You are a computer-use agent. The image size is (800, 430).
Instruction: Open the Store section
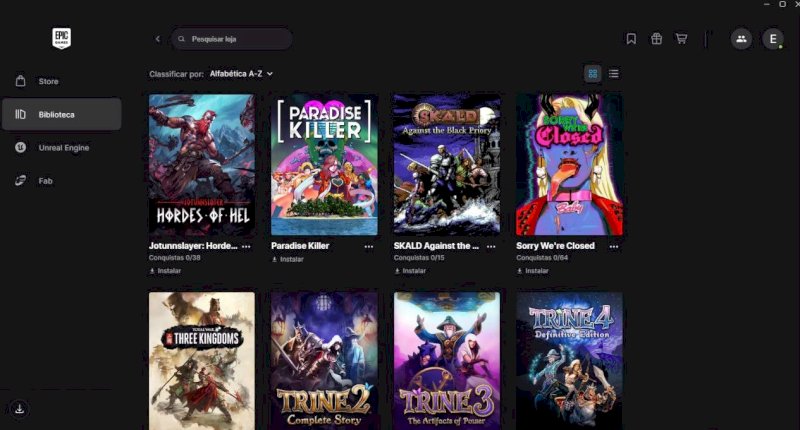(48, 81)
